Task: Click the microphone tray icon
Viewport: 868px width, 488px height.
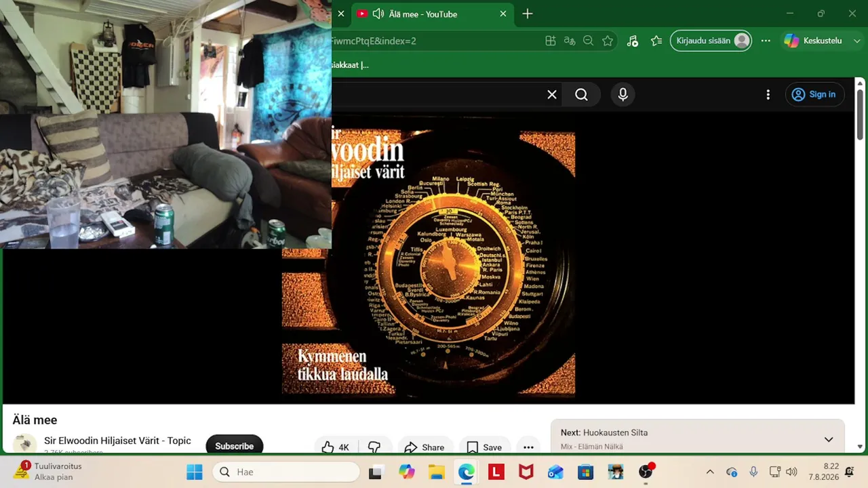Action: (x=753, y=472)
